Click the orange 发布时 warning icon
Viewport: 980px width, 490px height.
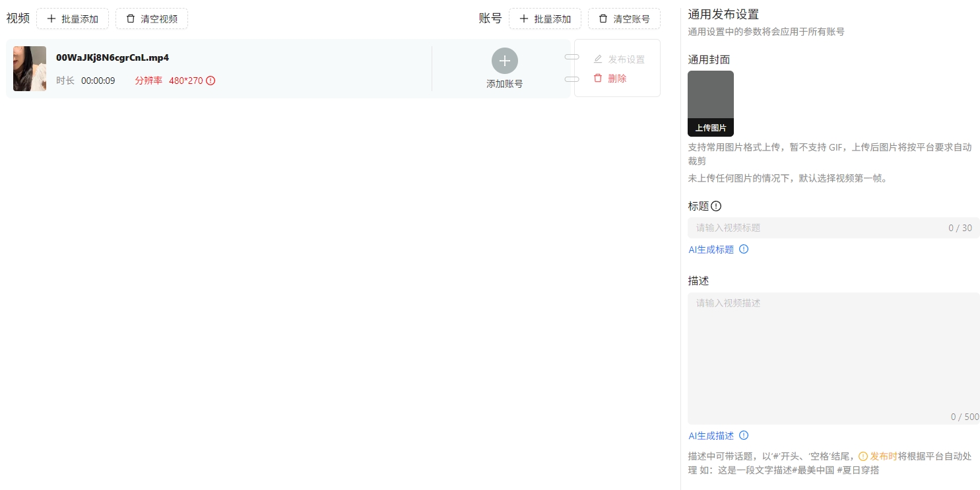(863, 456)
